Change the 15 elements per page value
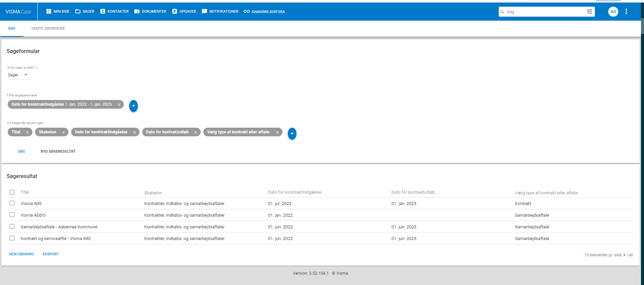 point(587,255)
